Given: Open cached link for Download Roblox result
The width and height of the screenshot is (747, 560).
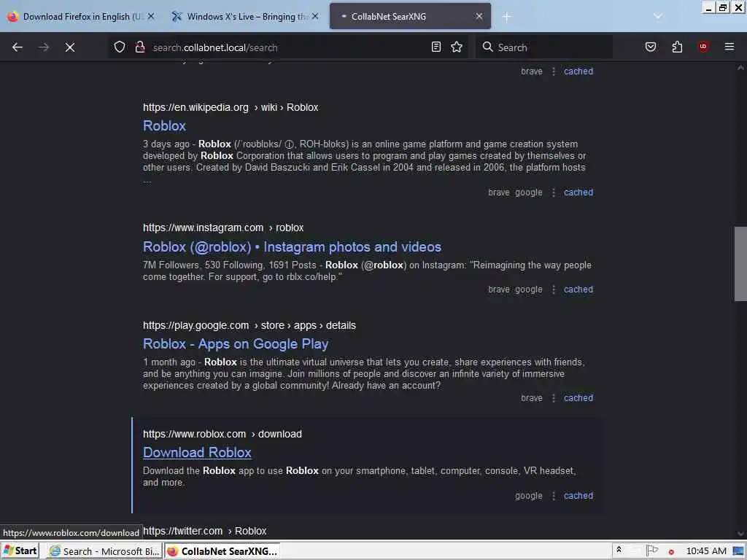Looking at the screenshot, I should [578, 496].
